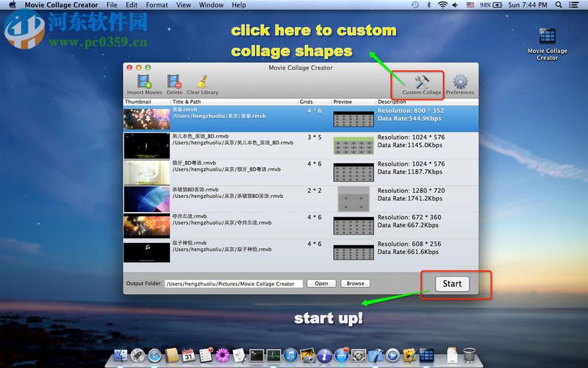Select the 男儿本色_国语_BD.rmvb row thumbnail
Viewport: 588px width, 368px height.
coord(146,146)
